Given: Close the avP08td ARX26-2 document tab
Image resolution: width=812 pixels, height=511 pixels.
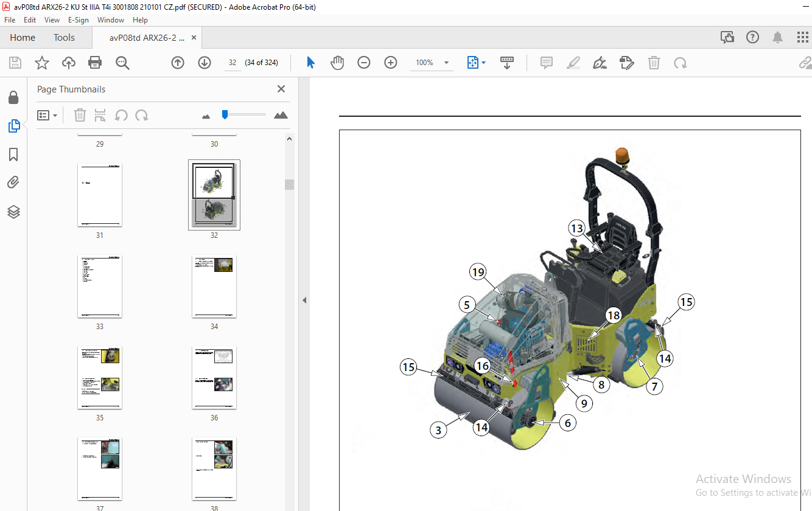Looking at the screenshot, I should tap(194, 38).
